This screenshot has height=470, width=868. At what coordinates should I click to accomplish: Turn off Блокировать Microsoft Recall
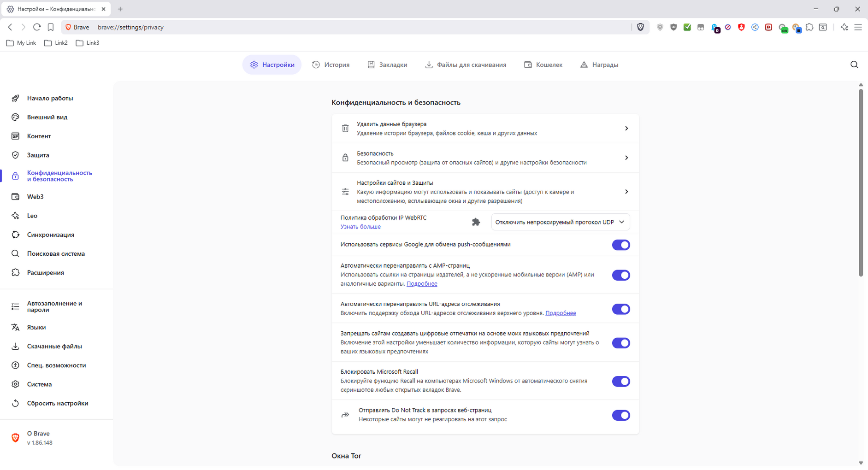[620, 381]
